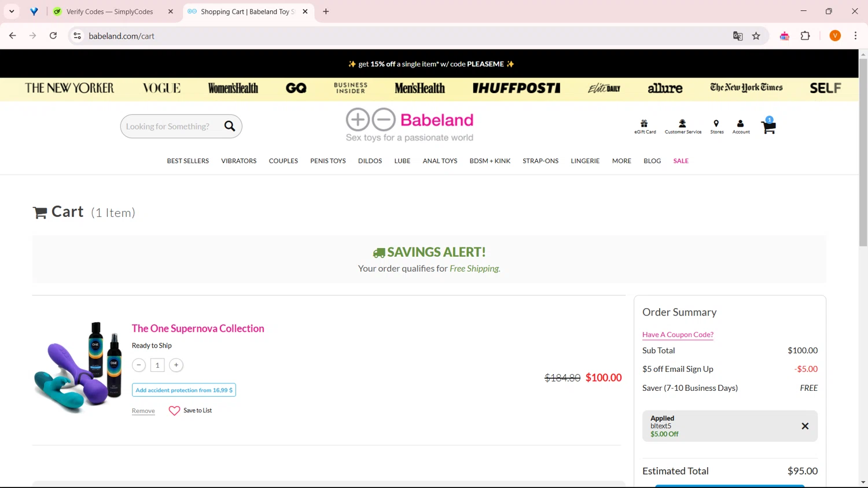Open The One Supernova Collection product link
This screenshot has width=868, height=488.
pos(198,328)
